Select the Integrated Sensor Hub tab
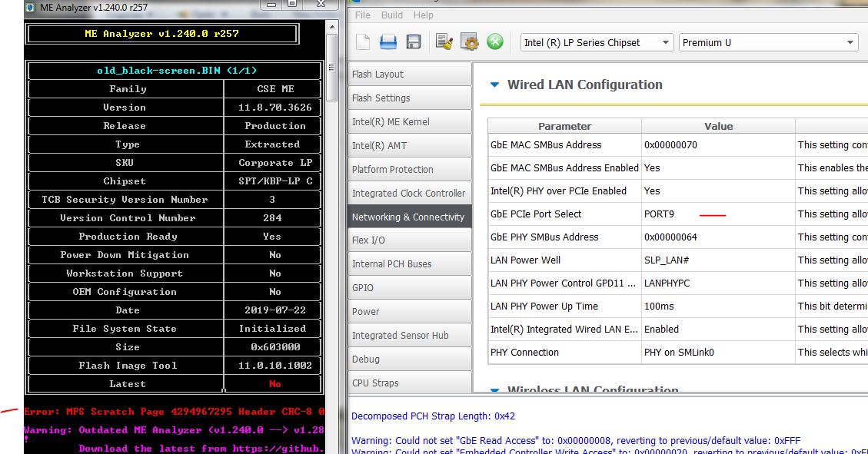868x454 pixels. point(410,335)
